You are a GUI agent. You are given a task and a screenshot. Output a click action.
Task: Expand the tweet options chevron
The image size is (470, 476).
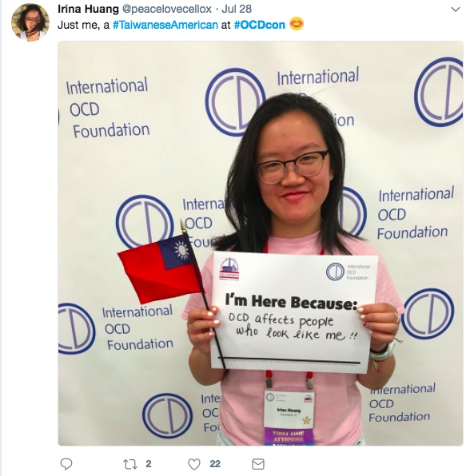point(456,10)
